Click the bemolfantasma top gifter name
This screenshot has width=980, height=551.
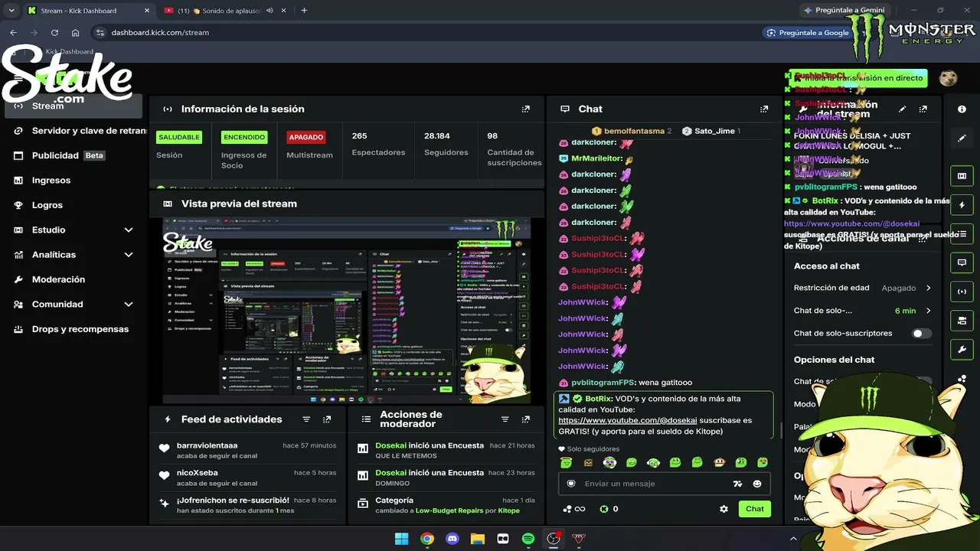[634, 131]
